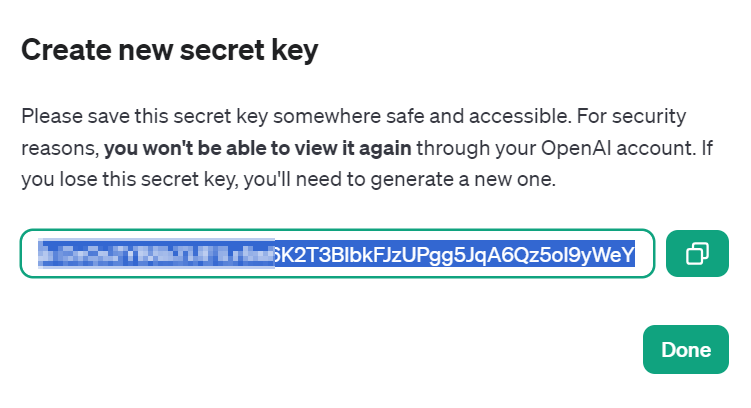Click the Done button

[x=685, y=350]
